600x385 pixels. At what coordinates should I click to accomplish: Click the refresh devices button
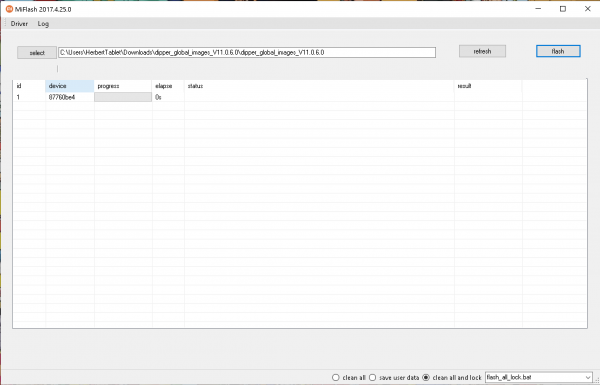point(482,51)
